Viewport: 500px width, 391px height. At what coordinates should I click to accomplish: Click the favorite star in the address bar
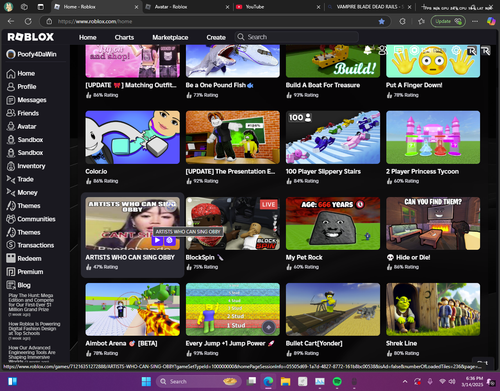(381, 21)
